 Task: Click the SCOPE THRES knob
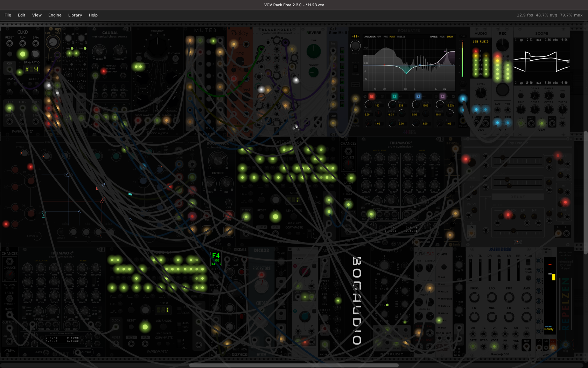point(562,109)
